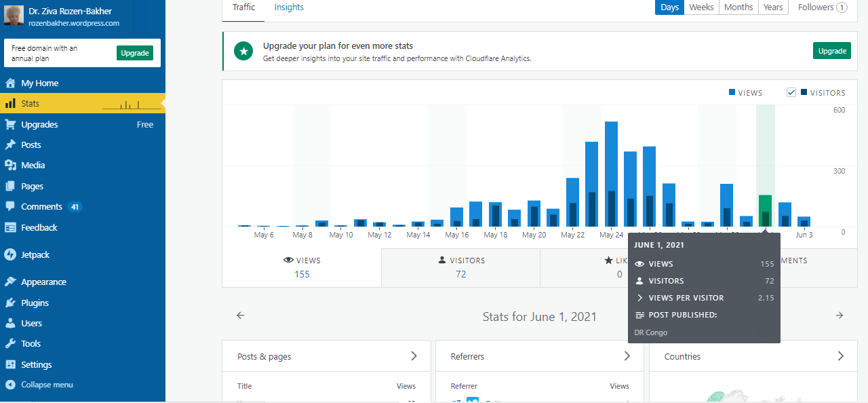Select the Days period button
This screenshot has width=868, height=403.
click(669, 7)
